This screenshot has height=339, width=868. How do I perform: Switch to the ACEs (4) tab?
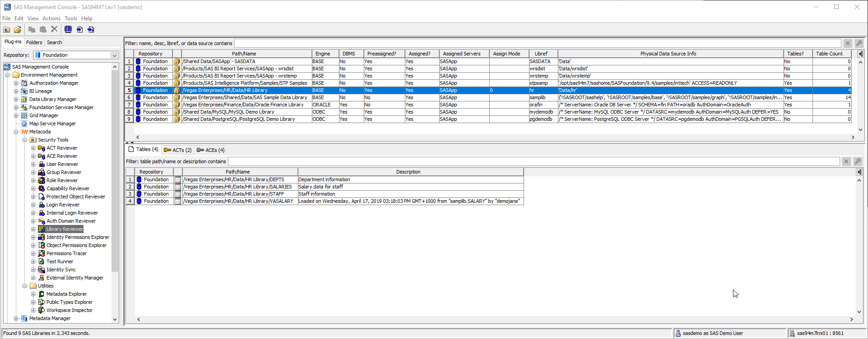(211, 150)
